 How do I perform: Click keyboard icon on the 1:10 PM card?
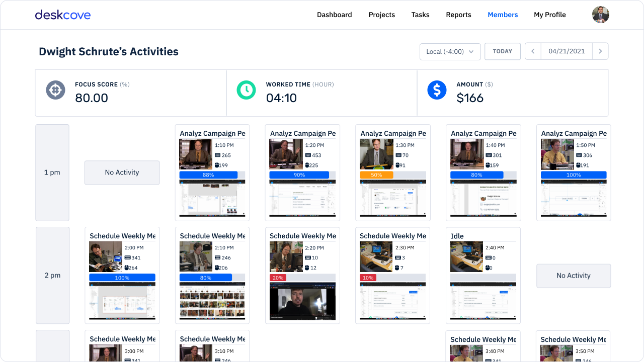(218, 155)
